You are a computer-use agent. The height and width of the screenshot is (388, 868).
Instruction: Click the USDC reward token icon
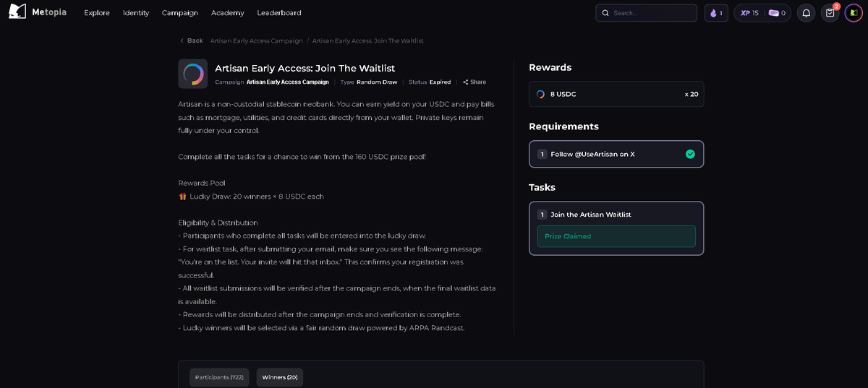pos(540,94)
